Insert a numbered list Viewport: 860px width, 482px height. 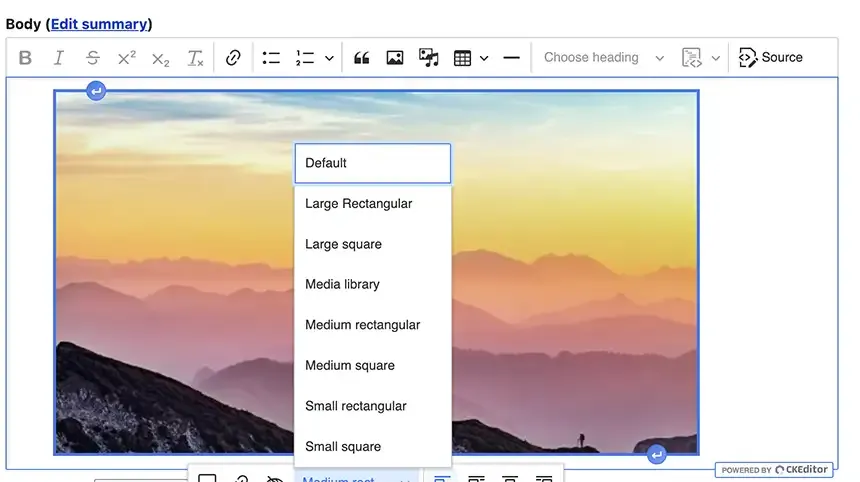[305, 58]
